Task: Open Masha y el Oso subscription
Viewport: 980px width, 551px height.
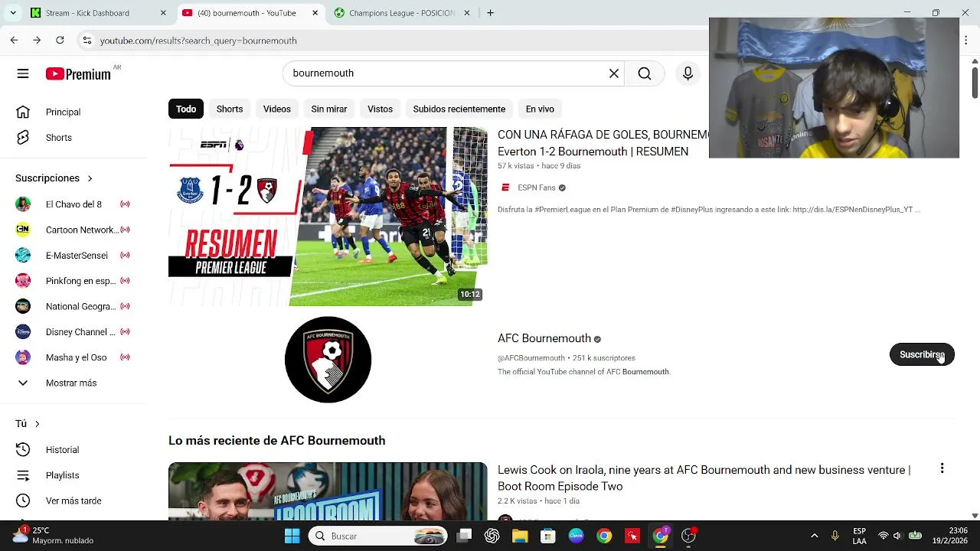Action: 73,357
